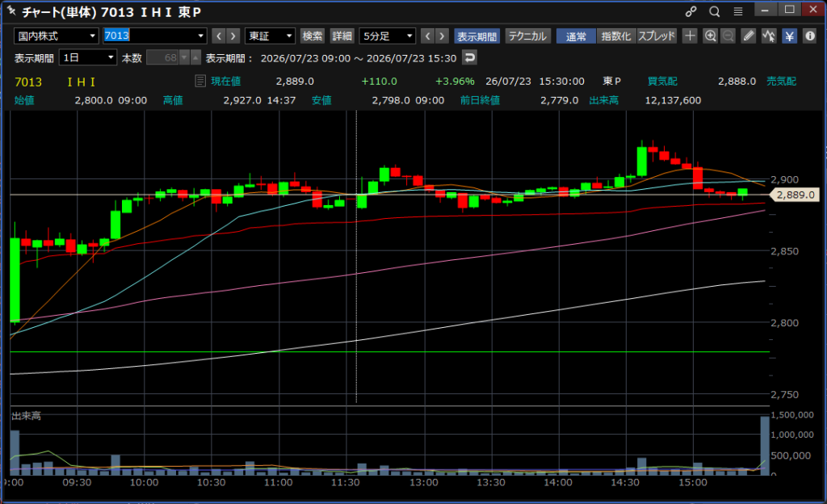The width and height of the screenshot is (827, 504).
Task: Click the 安値 label
Action: (321, 100)
